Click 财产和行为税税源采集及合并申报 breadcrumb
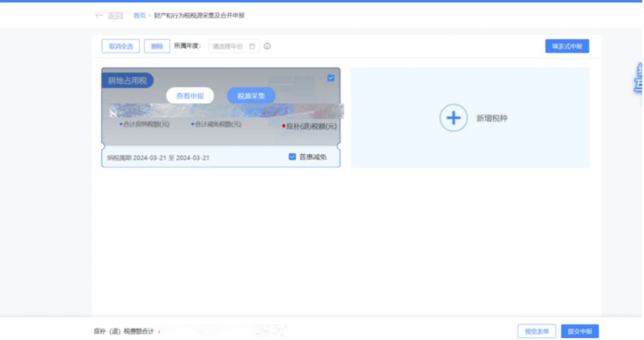 coord(199,15)
